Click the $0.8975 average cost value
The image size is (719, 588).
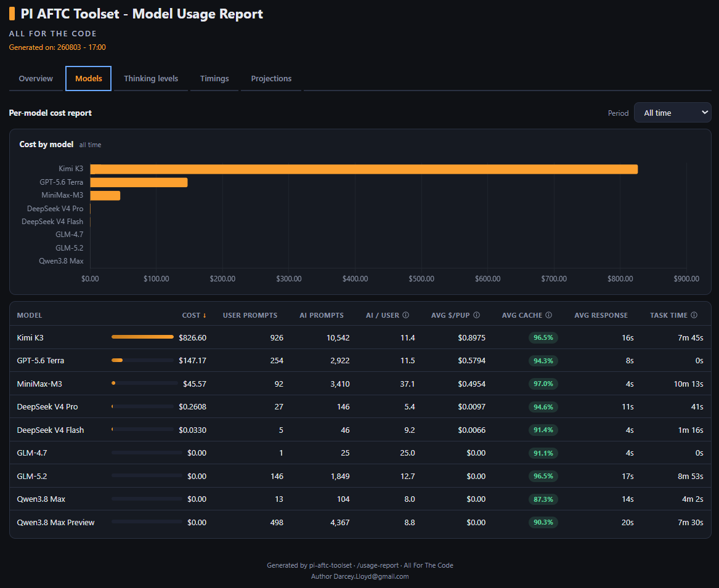(471, 338)
